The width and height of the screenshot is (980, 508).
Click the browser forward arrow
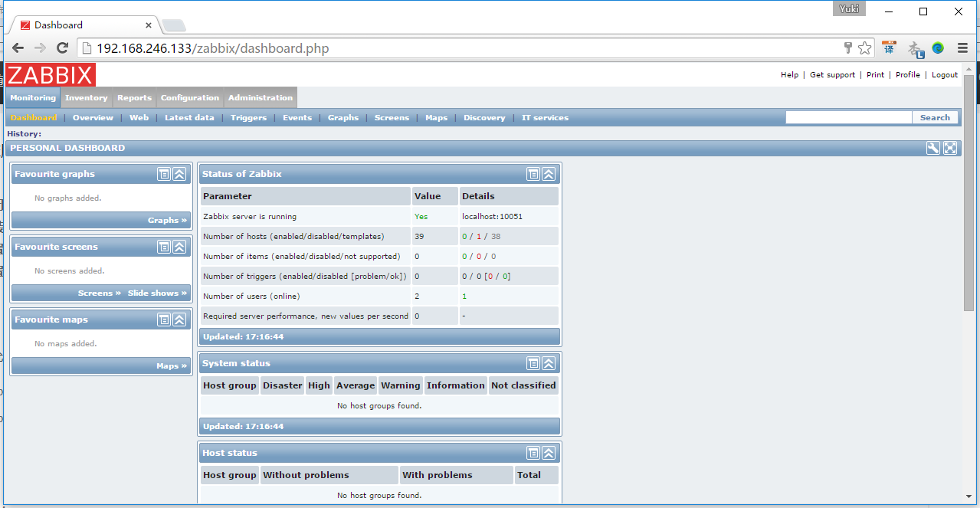(x=40, y=48)
